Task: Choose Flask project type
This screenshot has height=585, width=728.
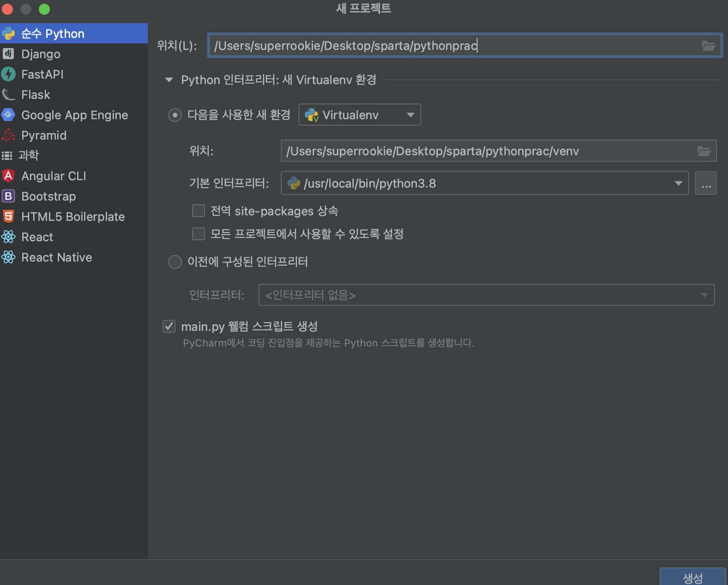Action: pyautogui.click(x=74, y=94)
